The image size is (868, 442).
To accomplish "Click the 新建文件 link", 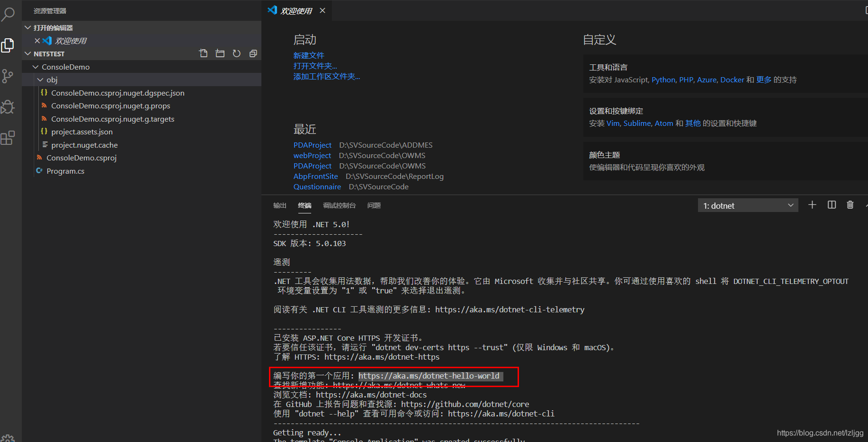I will pyautogui.click(x=309, y=55).
